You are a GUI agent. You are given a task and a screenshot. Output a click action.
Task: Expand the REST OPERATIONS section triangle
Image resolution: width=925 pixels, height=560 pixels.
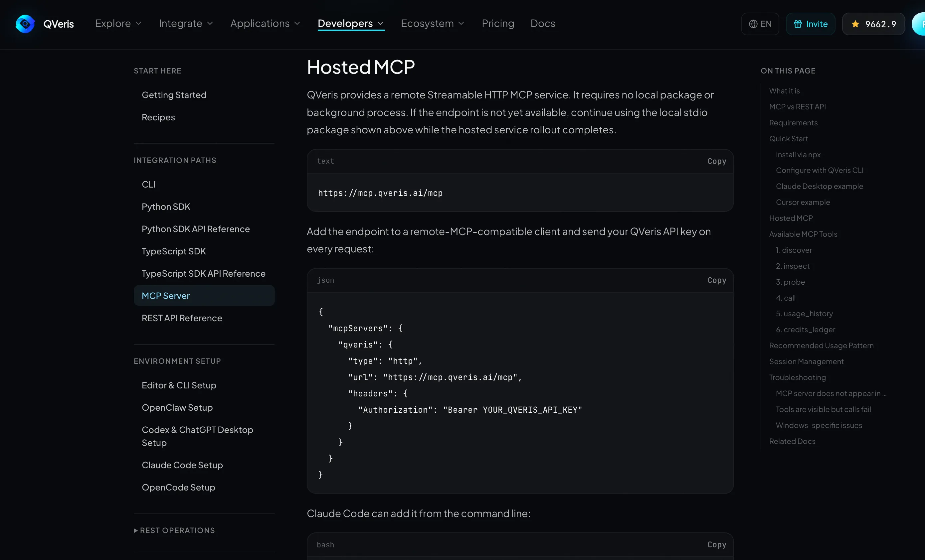tap(135, 530)
